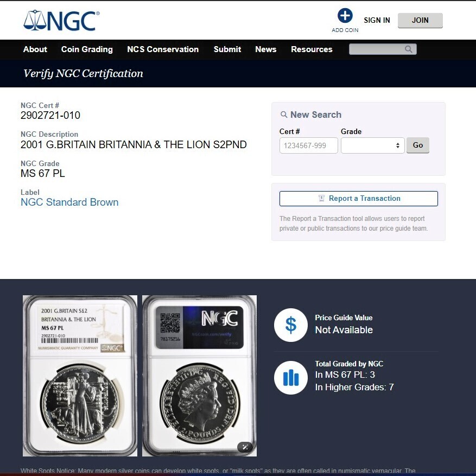Image resolution: width=476 pixels, height=476 pixels.
Task: Expand the Grade dropdown
Action: click(x=372, y=145)
